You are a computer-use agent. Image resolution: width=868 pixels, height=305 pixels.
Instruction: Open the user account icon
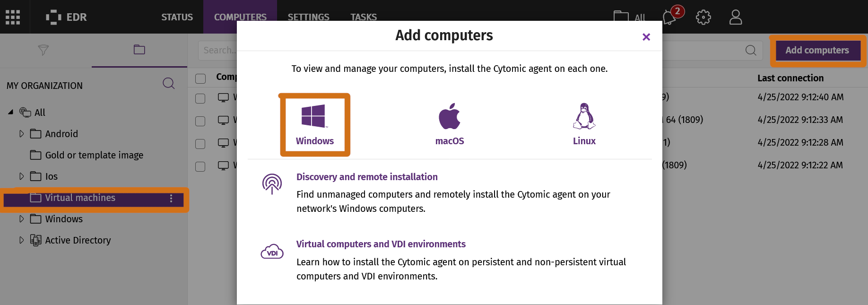click(x=735, y=17)
